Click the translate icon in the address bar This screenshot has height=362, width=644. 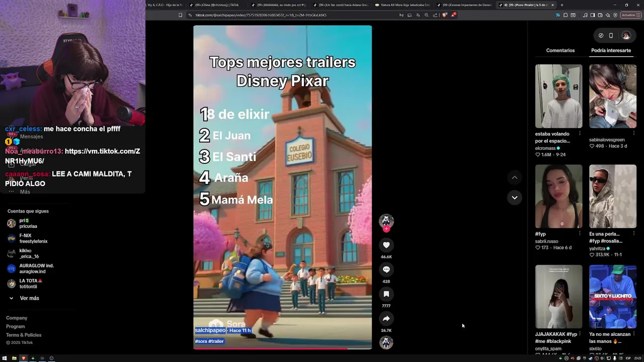(x=418, y=15)
